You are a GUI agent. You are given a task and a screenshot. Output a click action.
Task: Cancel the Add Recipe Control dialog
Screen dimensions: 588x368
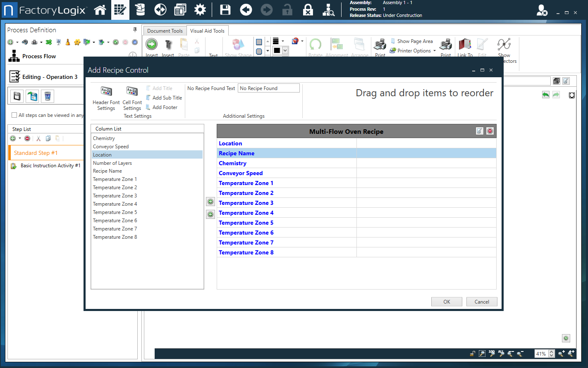pyautogui.click(x=481, y=302)
